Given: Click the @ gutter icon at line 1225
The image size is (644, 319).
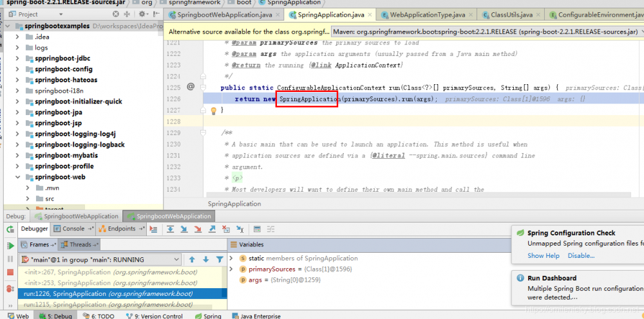Looking at the screenshot, I should click(x=191, y=87).
